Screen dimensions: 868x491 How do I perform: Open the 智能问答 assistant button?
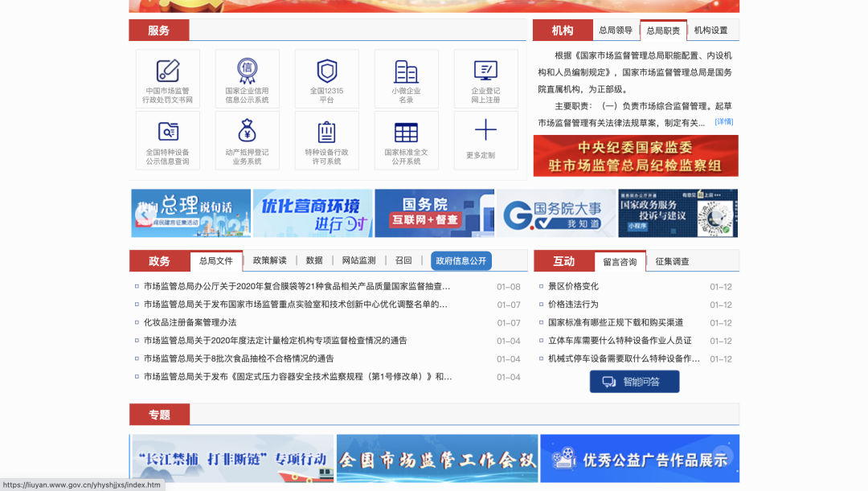coord(633,381)
